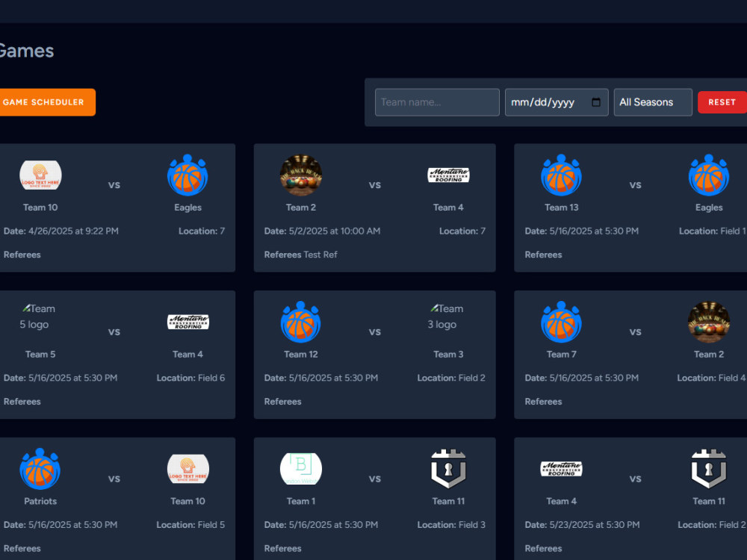The image size is (747, 560).
Task: Click "Referees Test Ref" text
Action: point(300,255)
